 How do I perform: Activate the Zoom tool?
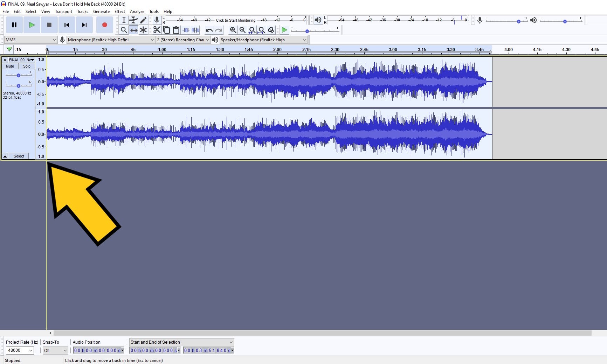[124, 30]
